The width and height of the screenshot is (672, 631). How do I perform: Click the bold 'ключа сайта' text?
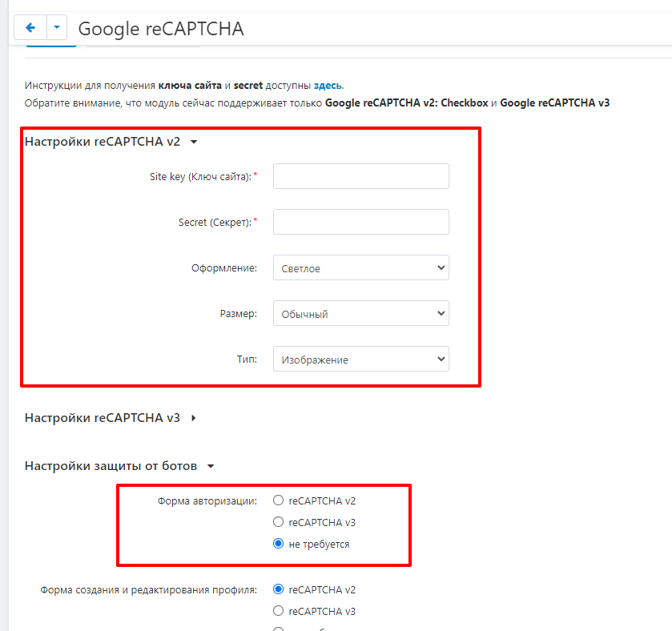pos(190,85)
